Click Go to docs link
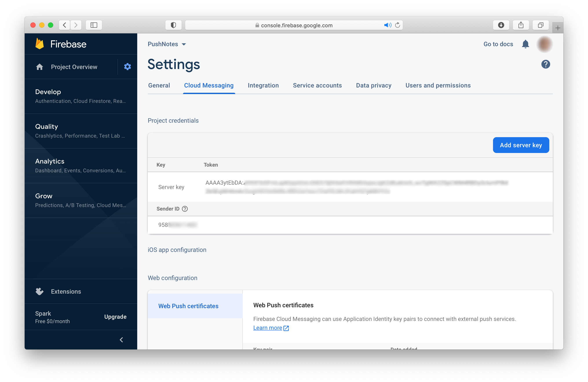 point(498,44)
